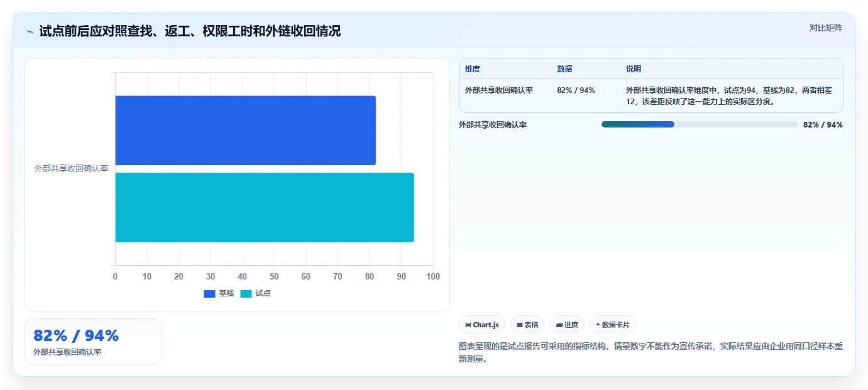Click the 外部共享收回确认率 progress bar
This screenshot has height=390, width=868.
(700, 124)
